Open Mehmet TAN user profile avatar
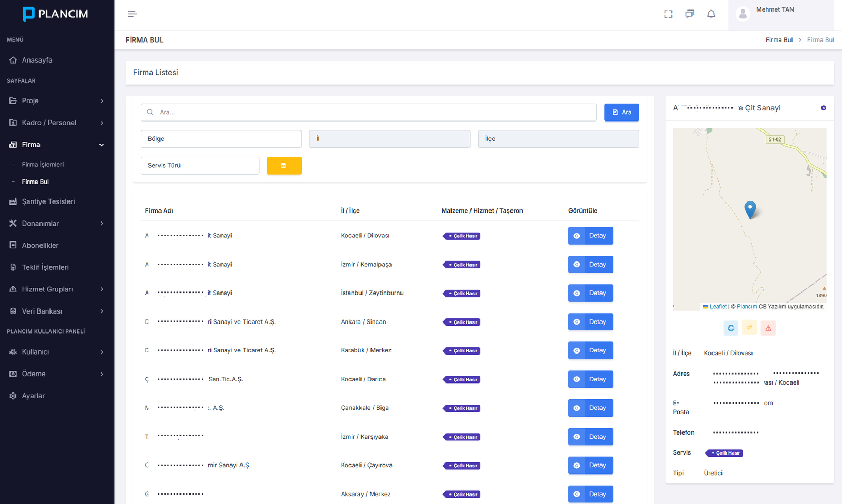842x504 pixels. [x=743, y=14]
